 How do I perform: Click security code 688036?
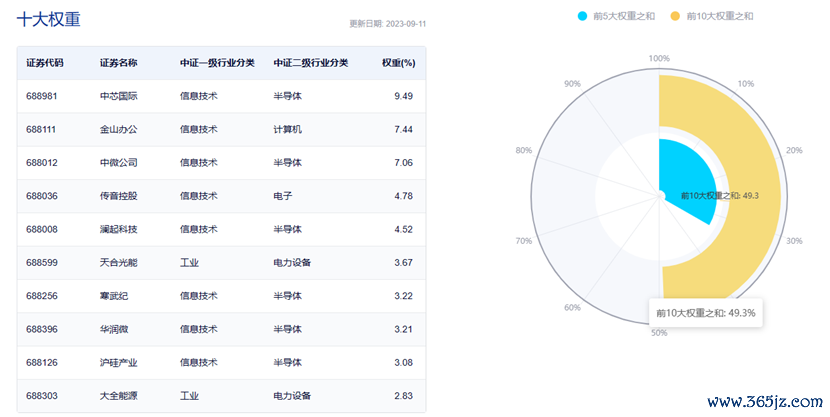pyautogui.click(x=42, y=196)
